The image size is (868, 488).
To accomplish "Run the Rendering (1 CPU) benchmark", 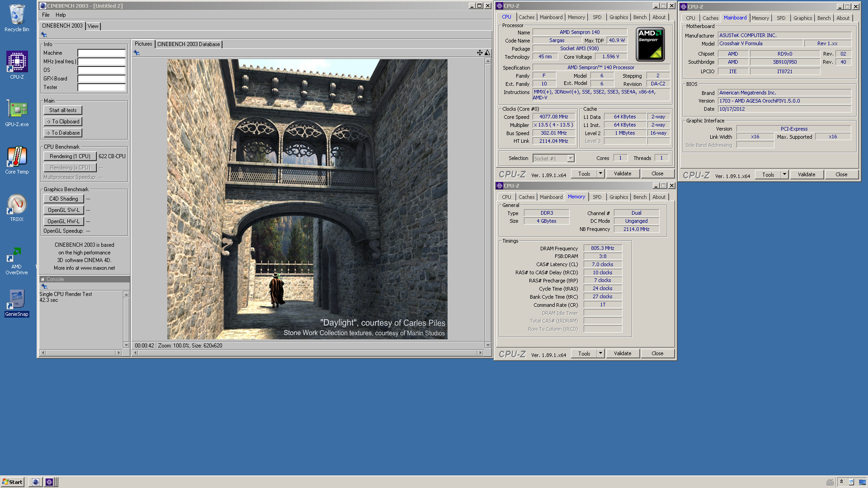I will coord(70,156).
